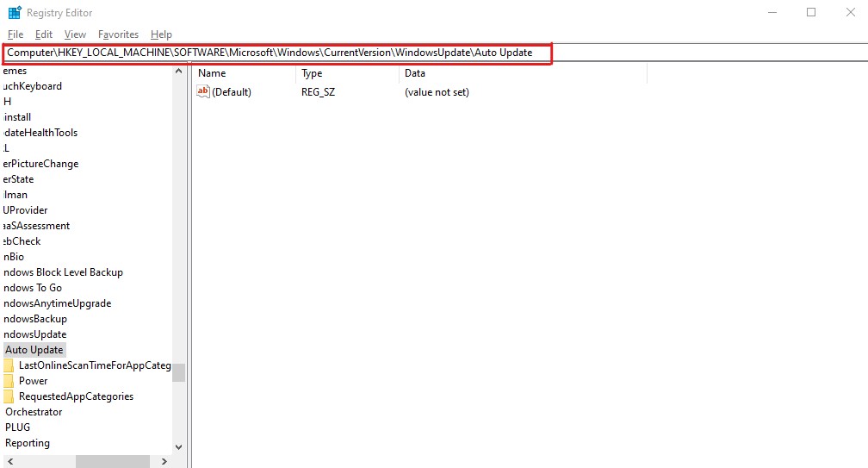The height and width of the screenshot is (468, 868).
Task: Minimize the Registry Editor window
Action: tap(772, 12)
